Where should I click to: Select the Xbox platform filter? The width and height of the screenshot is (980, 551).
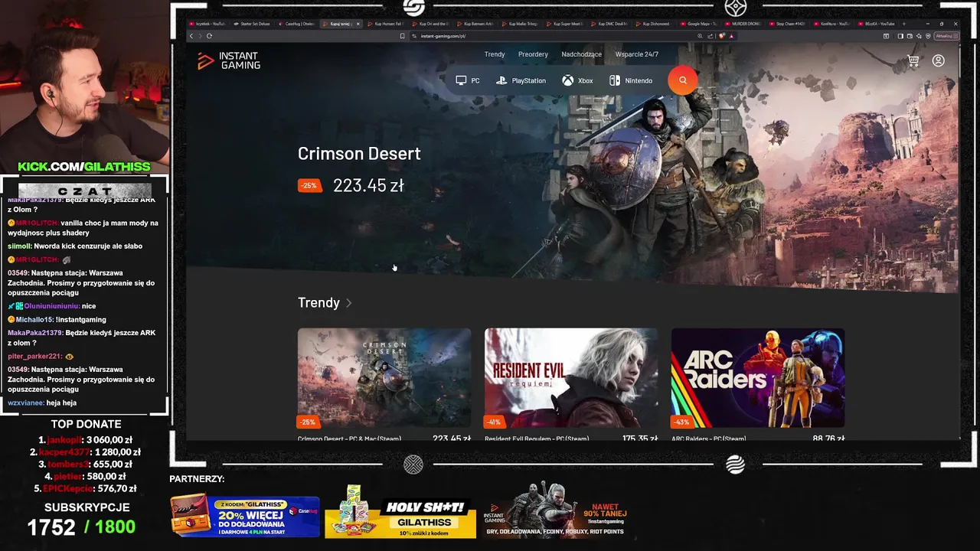(x=578, y=80)
